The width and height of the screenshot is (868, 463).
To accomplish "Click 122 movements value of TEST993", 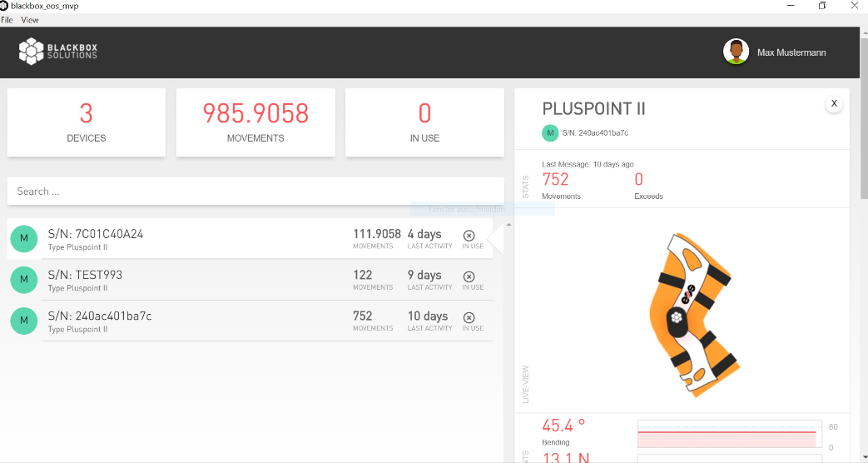I will click(363, 276).
